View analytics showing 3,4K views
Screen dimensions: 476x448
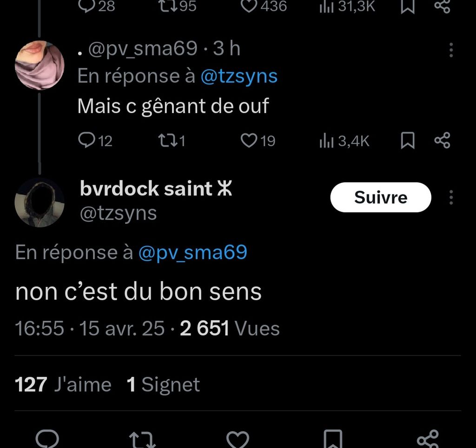tap(344, 141)
